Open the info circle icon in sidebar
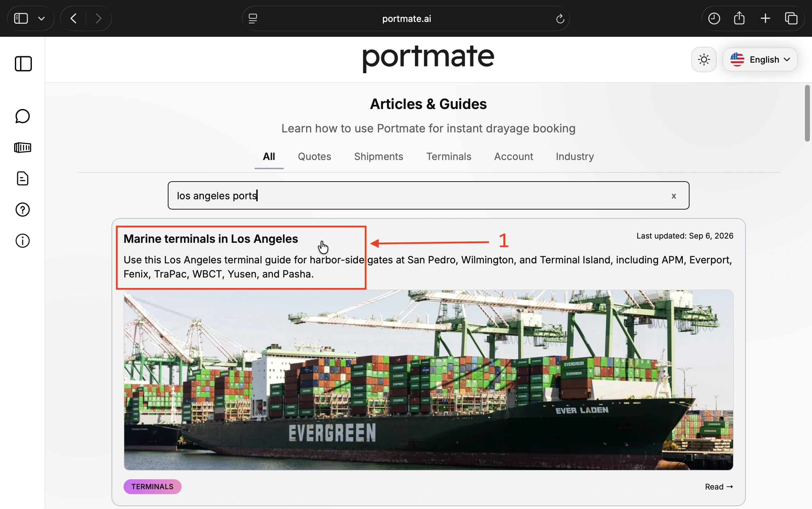 (23, 241)
